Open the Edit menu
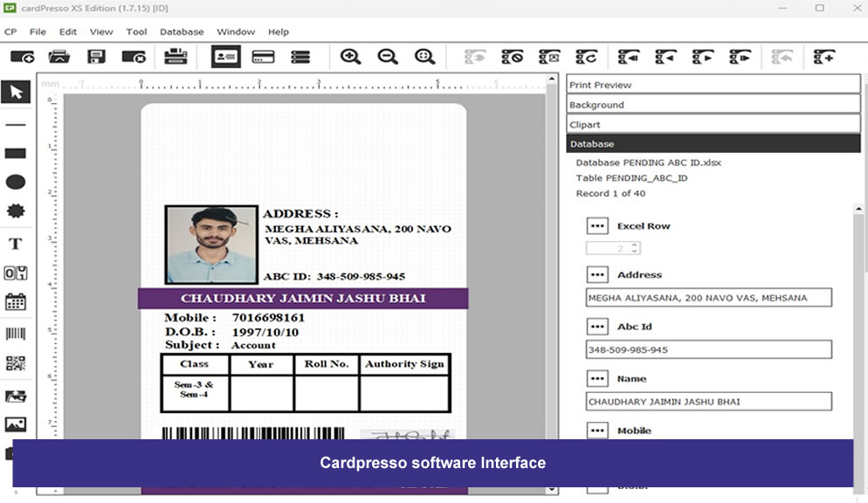This screenshot has height=503, width=868. coord(68,32)
